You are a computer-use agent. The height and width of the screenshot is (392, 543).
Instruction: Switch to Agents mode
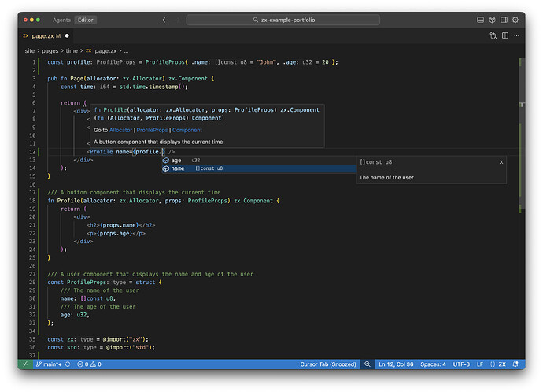(61, 20)
